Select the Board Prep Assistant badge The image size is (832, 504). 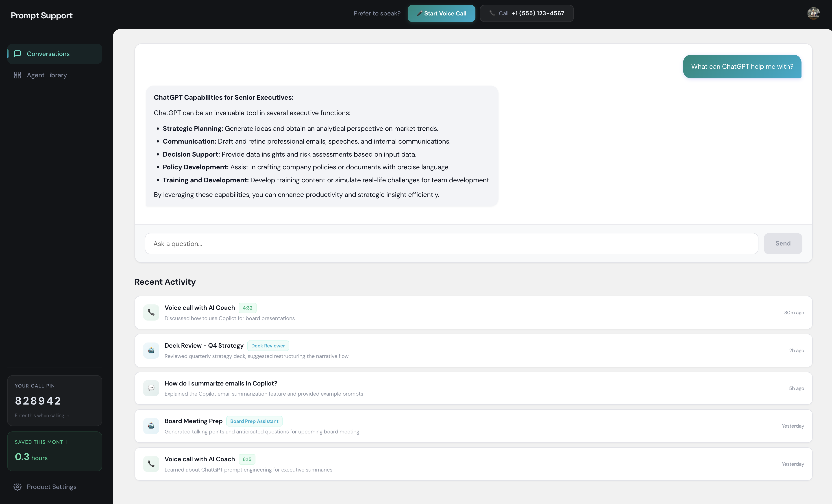coord(254,421)
